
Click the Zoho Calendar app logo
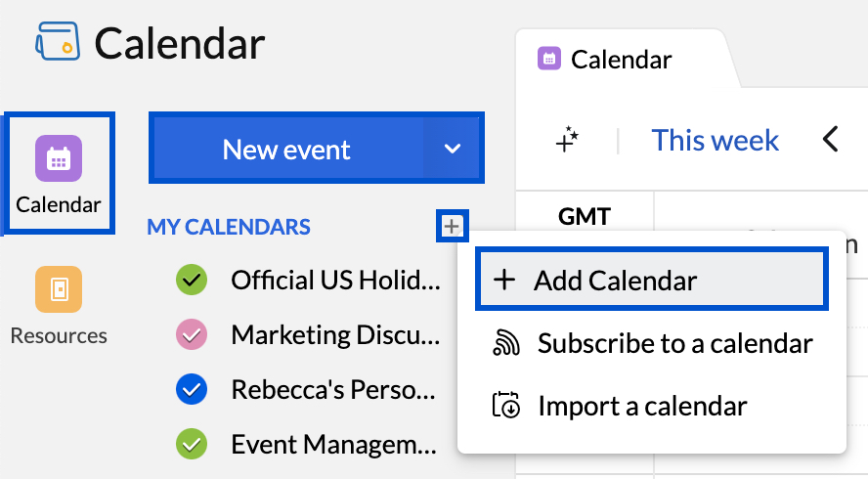tap(56, 43)
